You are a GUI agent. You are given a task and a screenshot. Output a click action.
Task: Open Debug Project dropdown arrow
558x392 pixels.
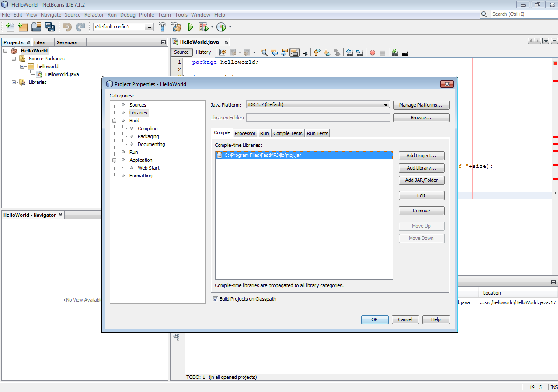click(212, 27)
